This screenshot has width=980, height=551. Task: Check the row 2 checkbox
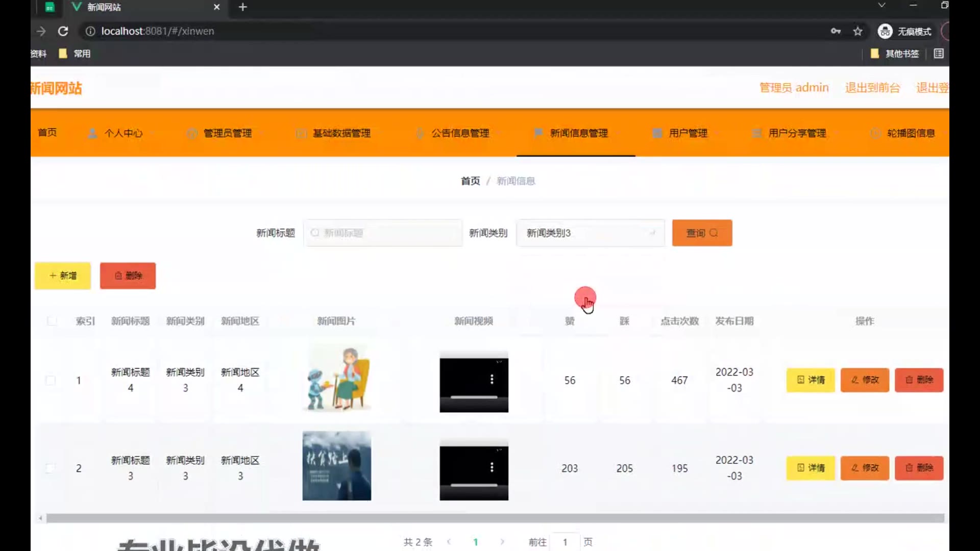[x=51, y=468]
